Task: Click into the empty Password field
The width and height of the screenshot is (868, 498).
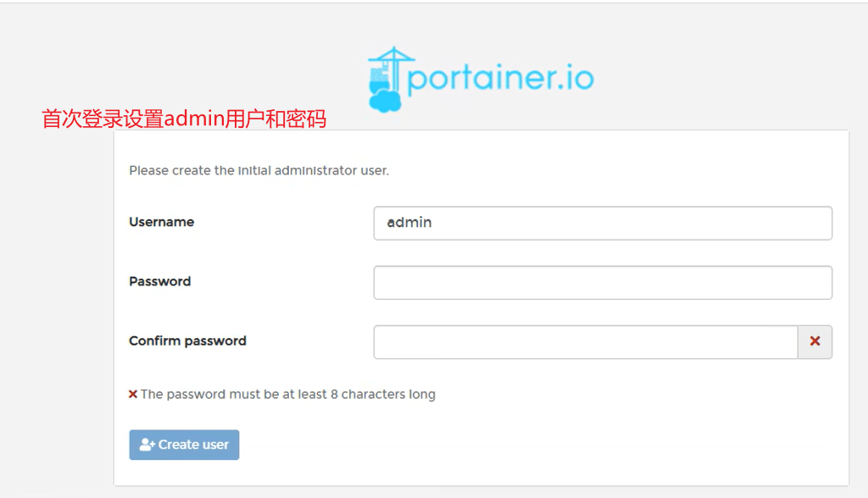Action: click(603, 283)
